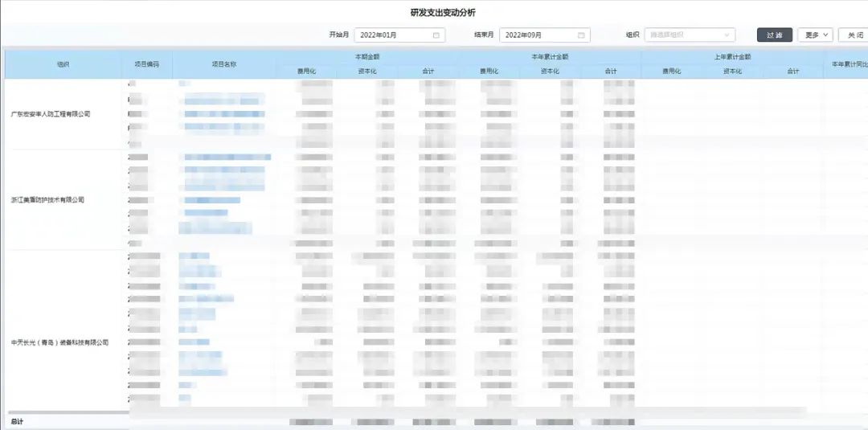Click the 本年累计同比 column header
The width and height of the screenshot is (868, 430).
[x=845, y=64]
